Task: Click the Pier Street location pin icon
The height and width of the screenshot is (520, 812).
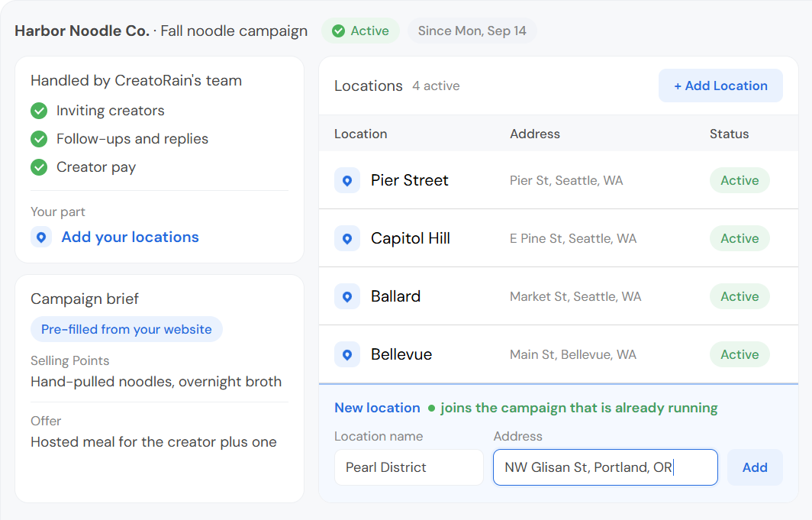Action: 347,180
